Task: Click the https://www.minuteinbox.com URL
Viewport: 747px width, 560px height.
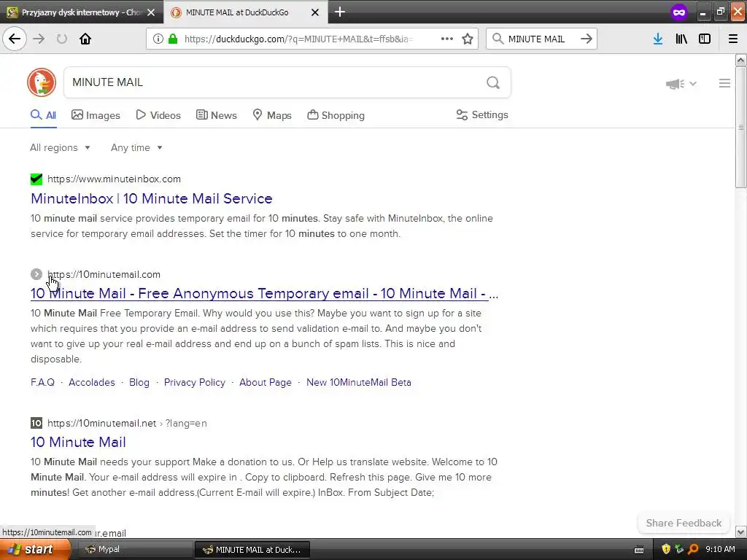Action: point(115,179)
